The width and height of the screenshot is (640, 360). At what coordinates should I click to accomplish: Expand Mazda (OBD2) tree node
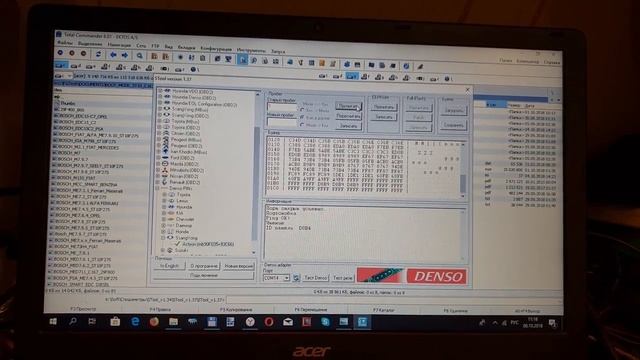pyautogui.click(x=159, y=164)
